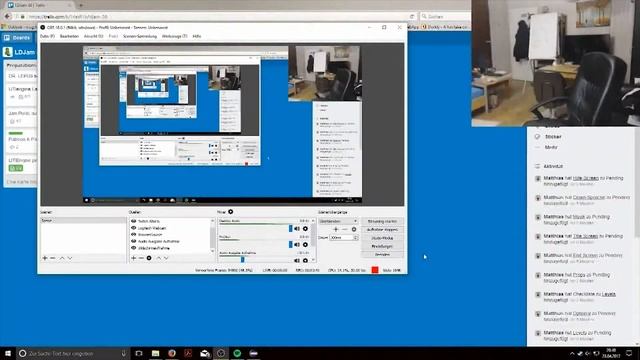
Task: Open the Datei menu in OBS
Action: pyautogui.click(x=47, y=36)
